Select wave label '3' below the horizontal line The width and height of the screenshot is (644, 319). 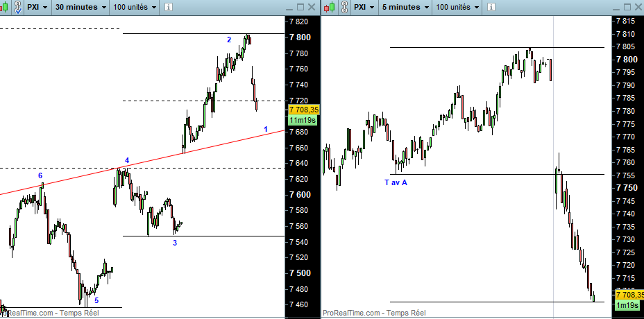(175, 243)
